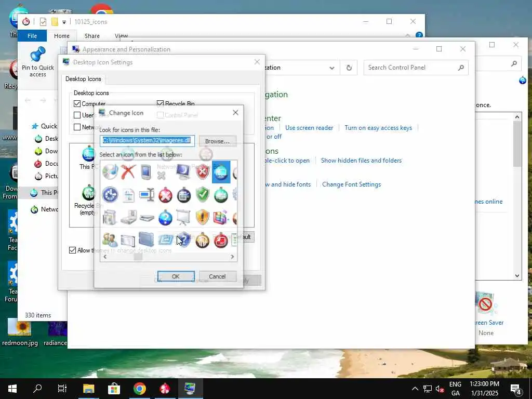The height and width of the screenshot is (399, 532).
Task: Show hidden tray icons chevron
Action: tap(415, 389)
